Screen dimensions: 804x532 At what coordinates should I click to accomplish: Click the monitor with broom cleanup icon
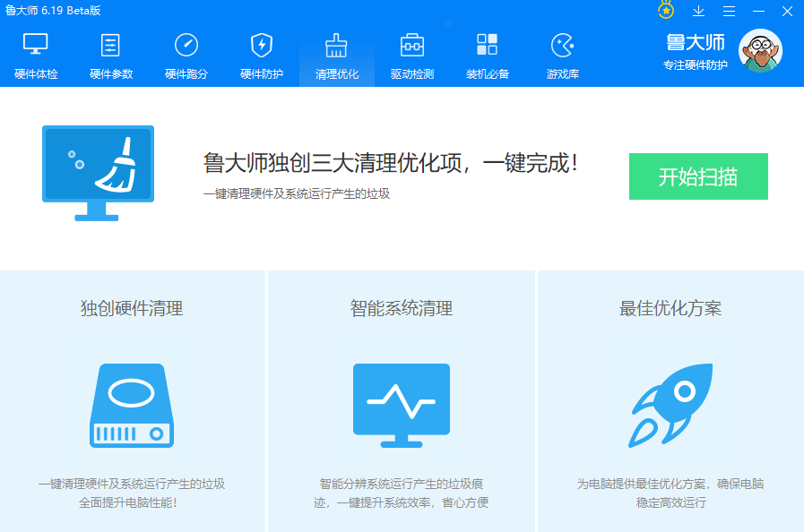click(98, 173)
